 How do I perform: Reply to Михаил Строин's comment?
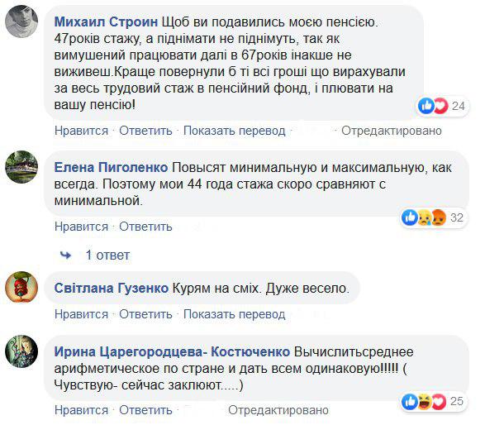[145, 131]
